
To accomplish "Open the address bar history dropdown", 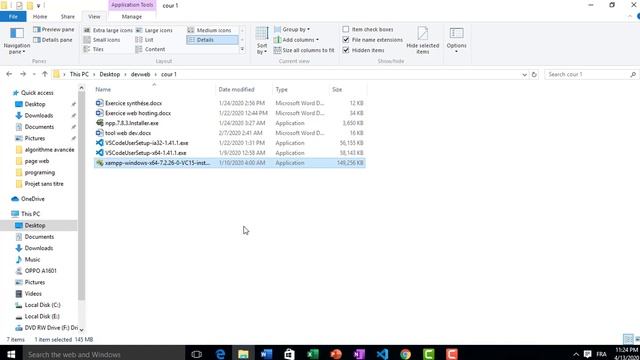I will click(x=524, y=74).
